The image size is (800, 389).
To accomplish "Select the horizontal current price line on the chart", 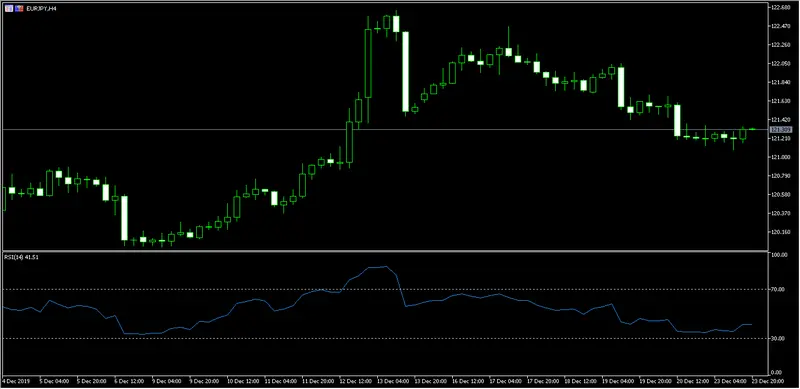I will (x=386, y=130).
